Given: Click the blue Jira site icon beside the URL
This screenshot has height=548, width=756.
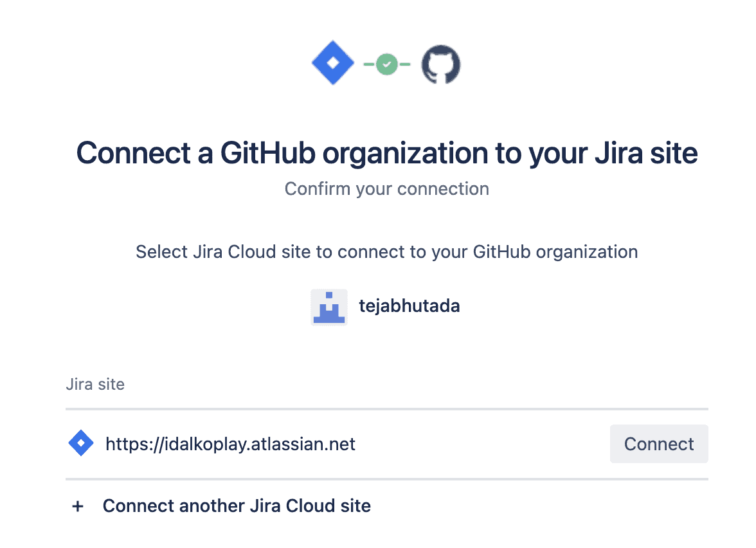Looking at the screenshot, I should tap(81, 443).
